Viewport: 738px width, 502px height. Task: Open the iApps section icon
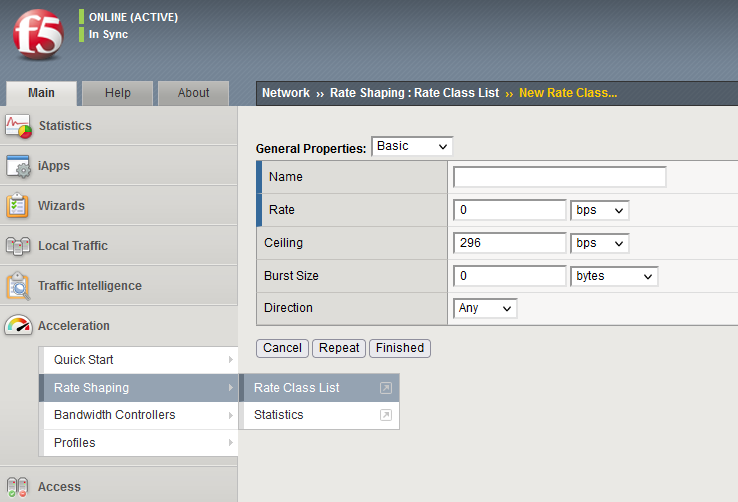point(19,166)
